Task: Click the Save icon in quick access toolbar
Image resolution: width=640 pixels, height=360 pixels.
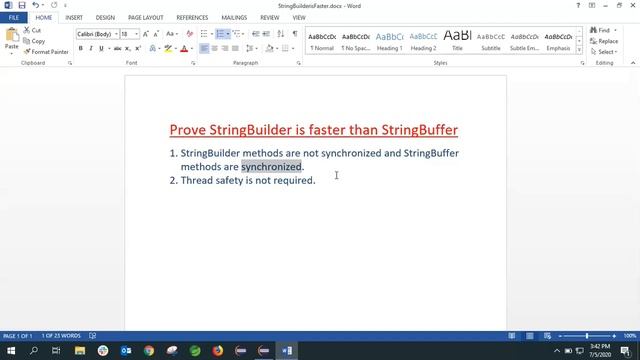Action: point(22,5)
